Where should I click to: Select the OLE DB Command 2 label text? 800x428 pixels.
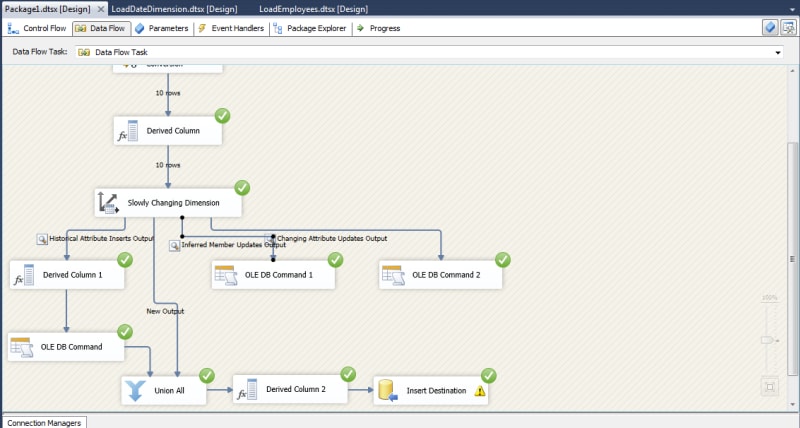point(446,275)
